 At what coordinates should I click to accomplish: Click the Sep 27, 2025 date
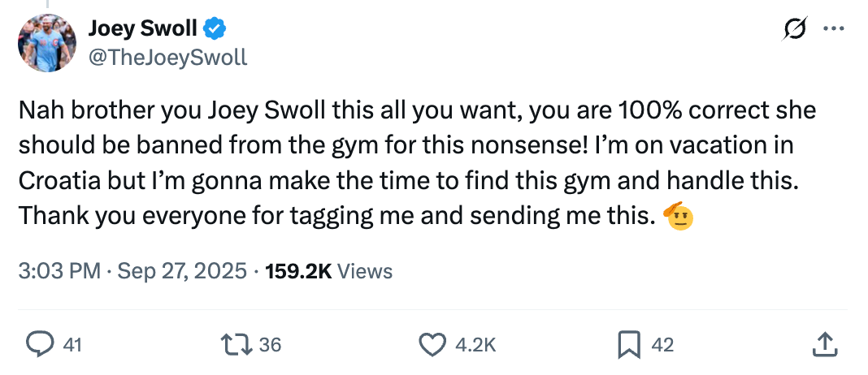pos(182,271)
